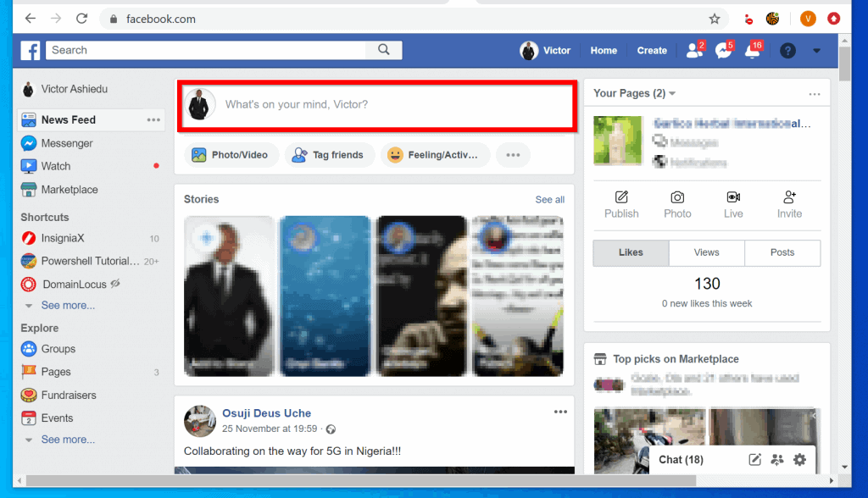Show more post options ellipsis button

[513, 155]
